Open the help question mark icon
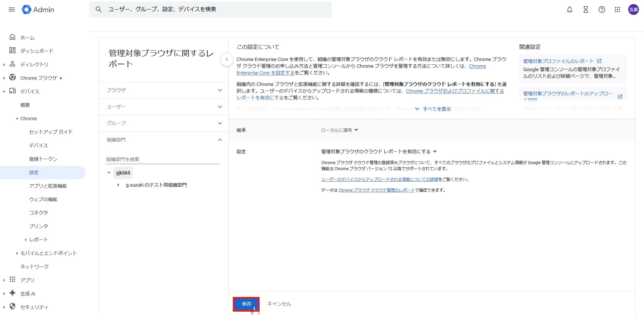644x315 pixels. coord(602,10)
